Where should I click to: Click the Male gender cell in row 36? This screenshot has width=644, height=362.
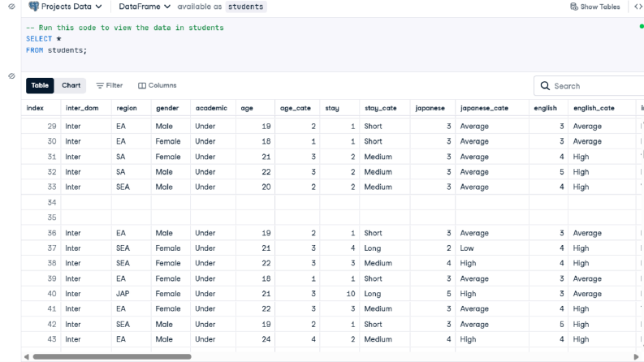[x=171, y=233]
